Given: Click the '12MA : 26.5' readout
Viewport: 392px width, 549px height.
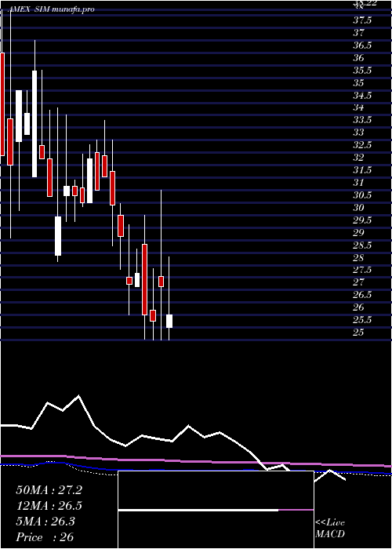Looking at the screenshot, I should 49,506.
